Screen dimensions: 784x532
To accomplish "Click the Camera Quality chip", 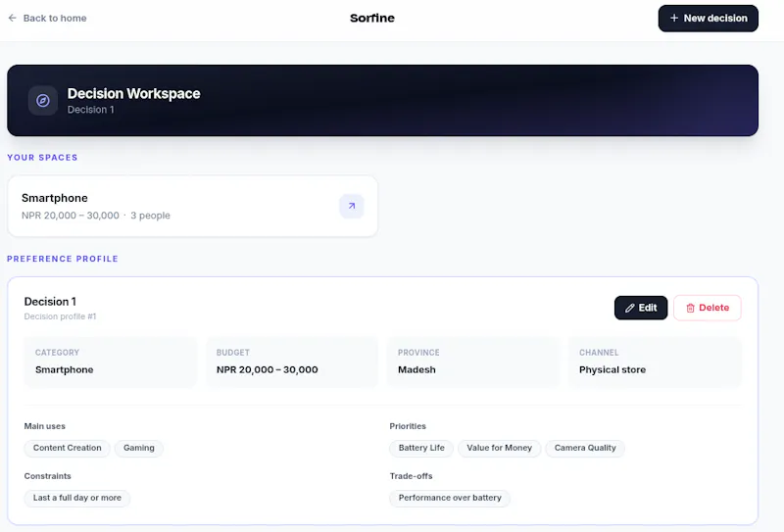I will click(585, 448).
